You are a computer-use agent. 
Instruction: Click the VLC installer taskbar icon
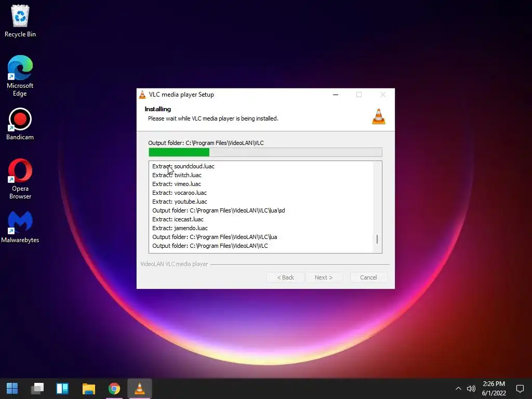[139, 389]
